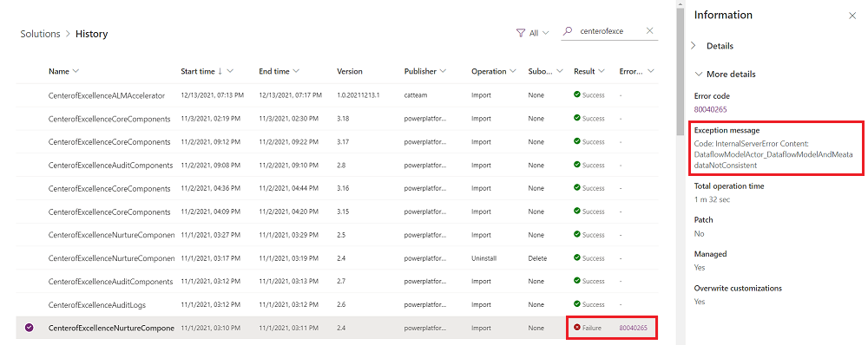Click start time 12/13/2021, 07:13 PM
This screenshot has height=345, width=868.
coord(212,95)
